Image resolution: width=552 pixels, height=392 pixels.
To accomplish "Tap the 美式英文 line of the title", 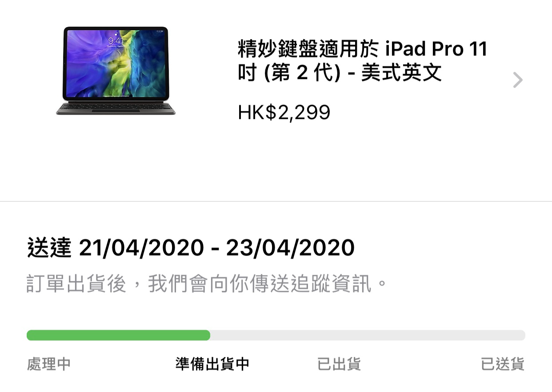I will click(401, 73).
